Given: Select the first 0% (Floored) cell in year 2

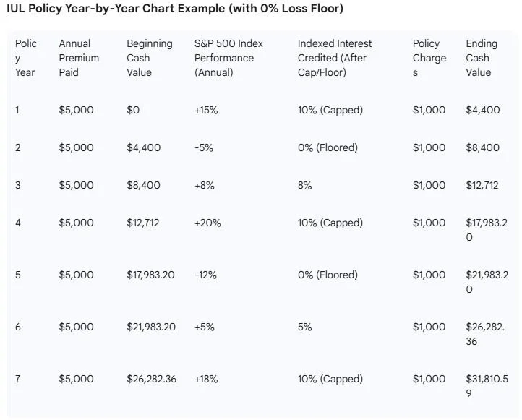Looking at the screenshot, I should pos(328,147).
